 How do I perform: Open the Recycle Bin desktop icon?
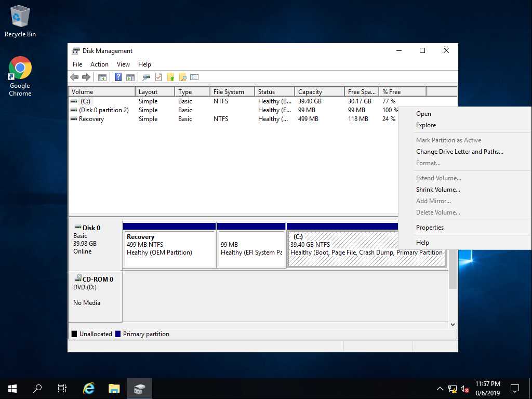(x=20, y=20)
